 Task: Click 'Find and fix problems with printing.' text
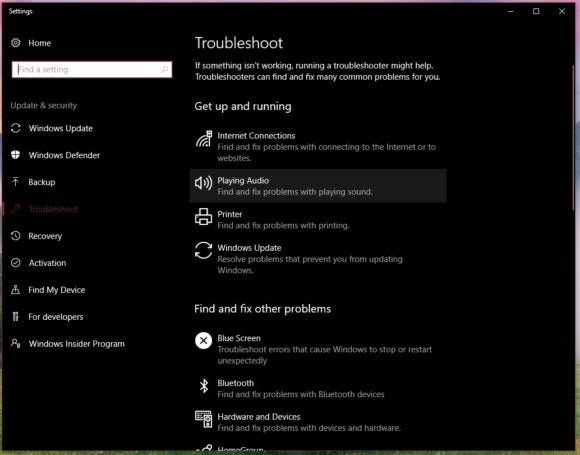(x=283, y=225)
